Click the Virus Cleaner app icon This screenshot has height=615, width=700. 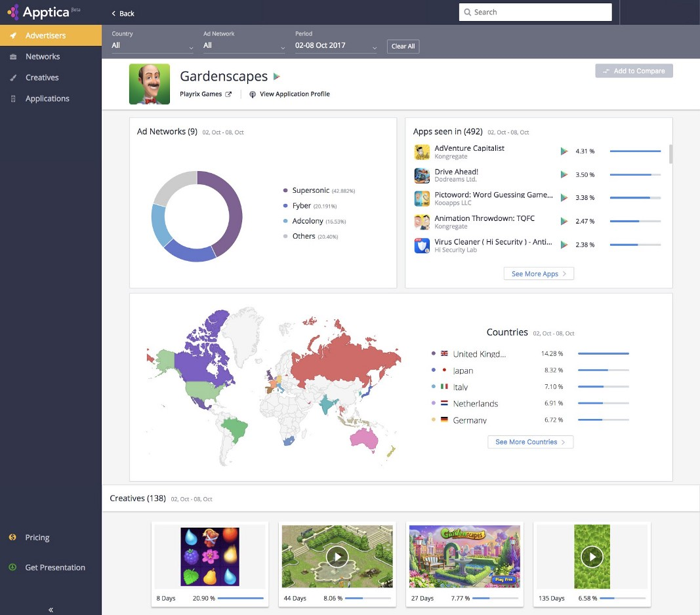point(422,246)
